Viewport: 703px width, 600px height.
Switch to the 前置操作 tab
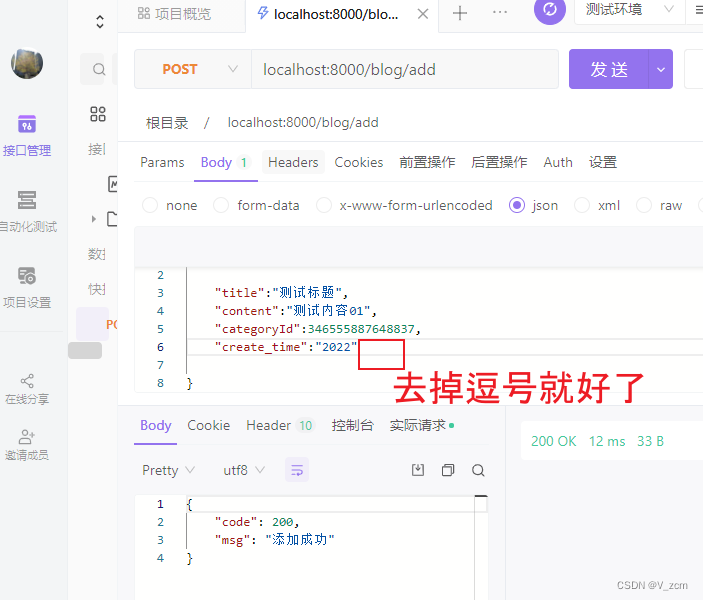[x=427, y=162]
